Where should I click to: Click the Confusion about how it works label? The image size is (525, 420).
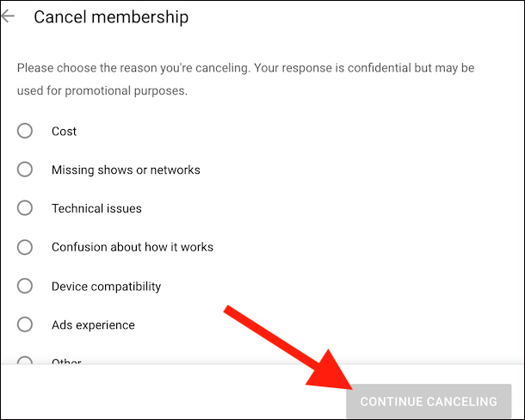[x=132, y=248]
